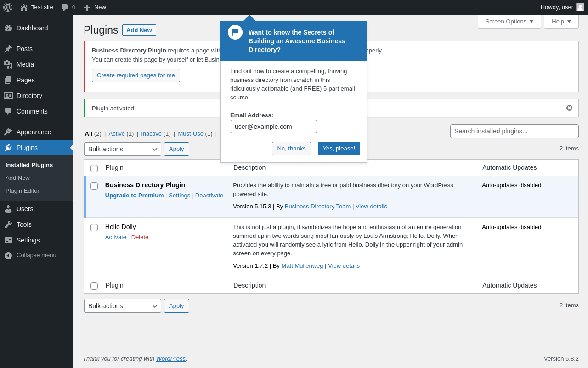The height and width of the screenshot is (368, 588).
Task: Click the Media icon in sidebar
Action: click(x=8, y=64)
